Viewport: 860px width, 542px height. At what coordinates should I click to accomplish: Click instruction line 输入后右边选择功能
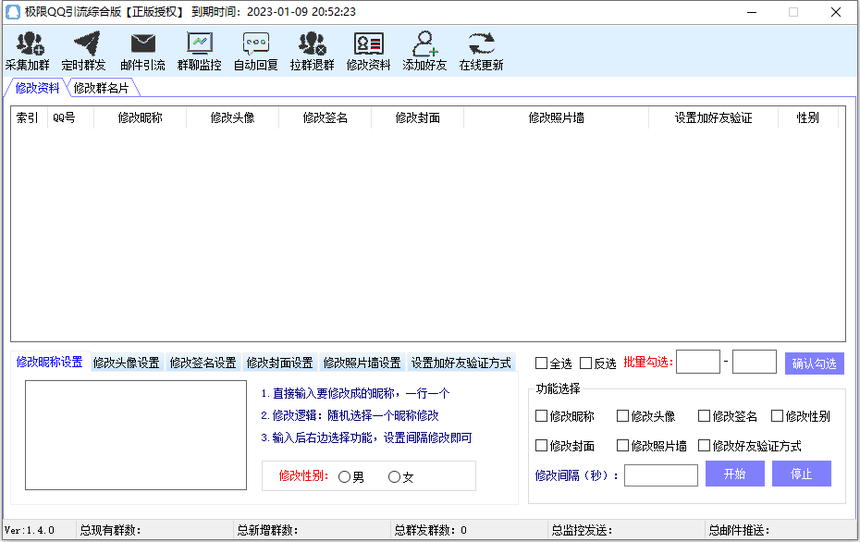[366, 437]
